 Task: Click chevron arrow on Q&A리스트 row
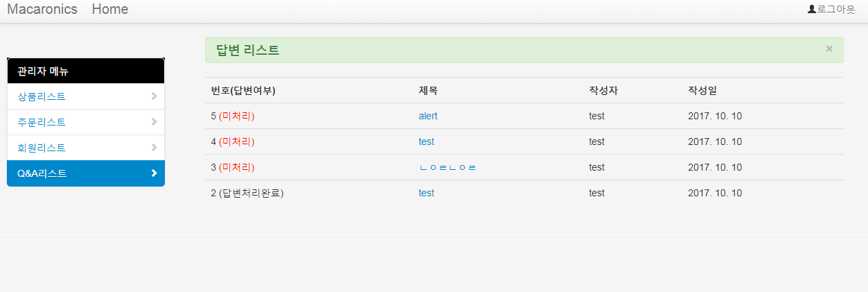pyautogui.click(x=154, y=173)
